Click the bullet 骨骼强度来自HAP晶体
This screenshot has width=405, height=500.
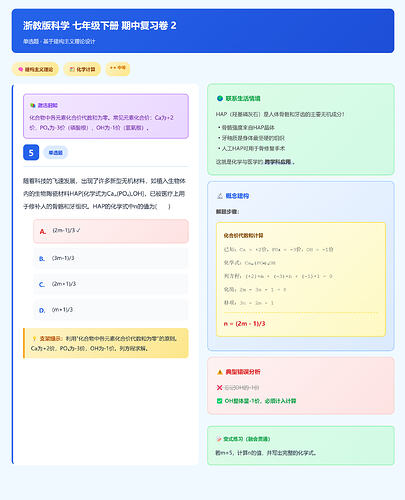pos(248,127)
